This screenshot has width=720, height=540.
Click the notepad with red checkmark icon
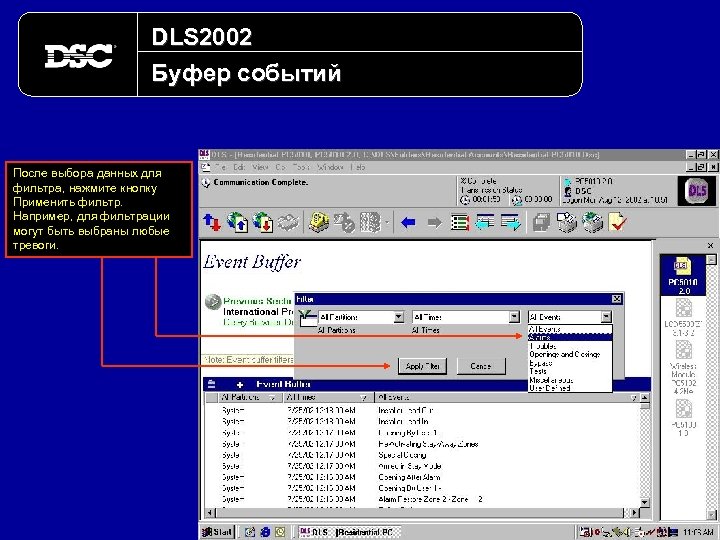tap(617, 222)
